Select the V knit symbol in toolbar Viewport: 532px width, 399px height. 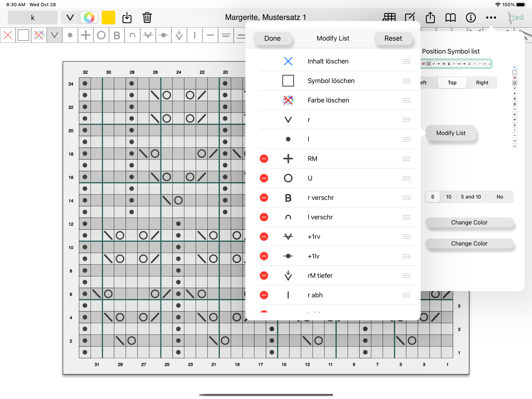[x=55, y=35]
